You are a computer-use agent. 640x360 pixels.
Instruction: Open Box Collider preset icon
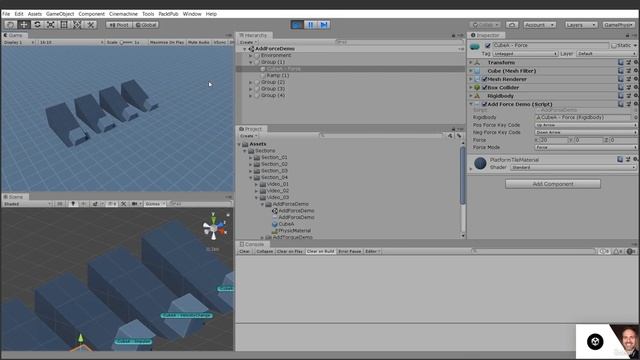click(629, 87)
